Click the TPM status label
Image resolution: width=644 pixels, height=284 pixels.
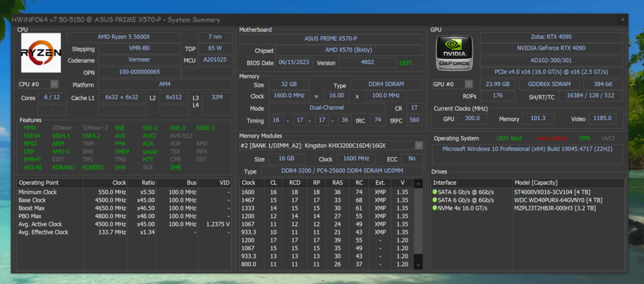click(584, 138)
